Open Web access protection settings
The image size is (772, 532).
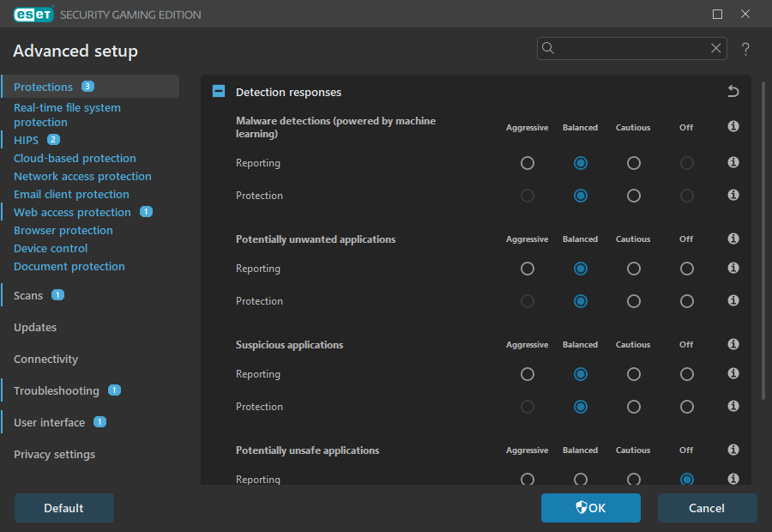click(72, 212)
